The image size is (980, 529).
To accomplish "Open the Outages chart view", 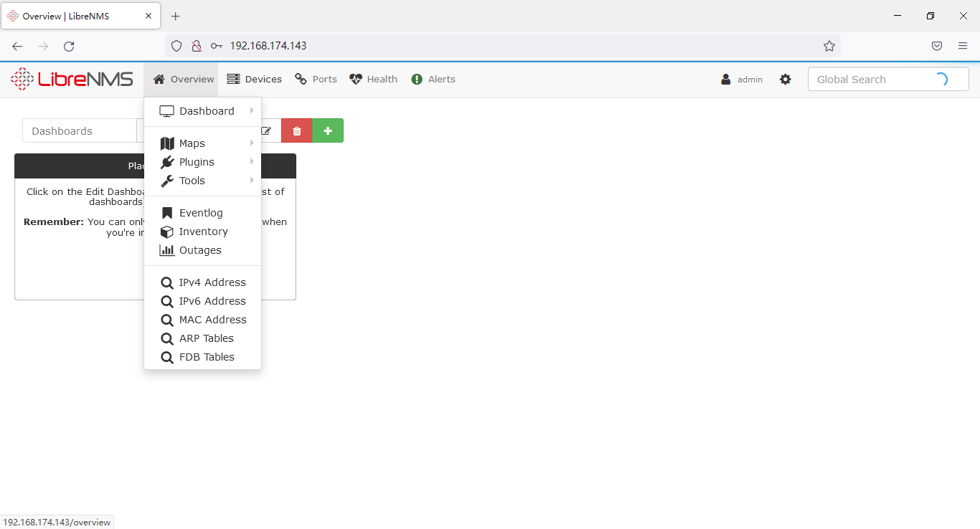I will [200, 250].
